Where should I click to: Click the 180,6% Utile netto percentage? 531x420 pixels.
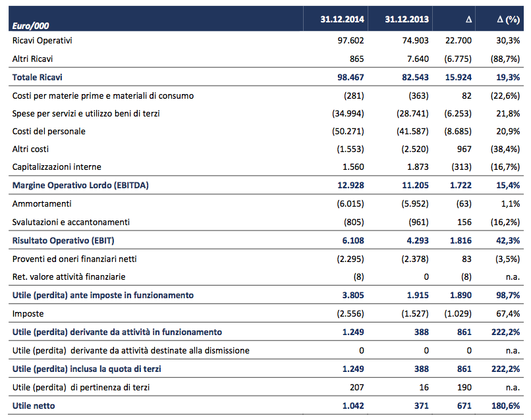tap(506, 406)
